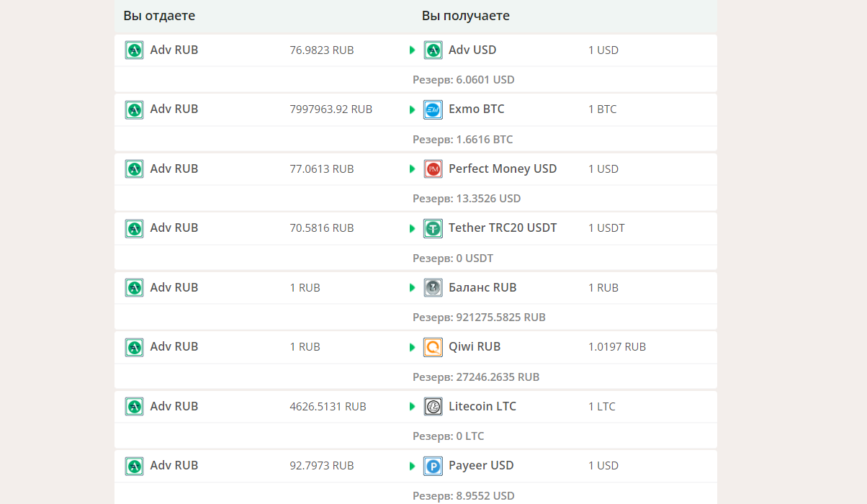The height and width of the screenshot is (504, 867).
Task: Click the Exmo BTC icon
Action: click(433, 109)
